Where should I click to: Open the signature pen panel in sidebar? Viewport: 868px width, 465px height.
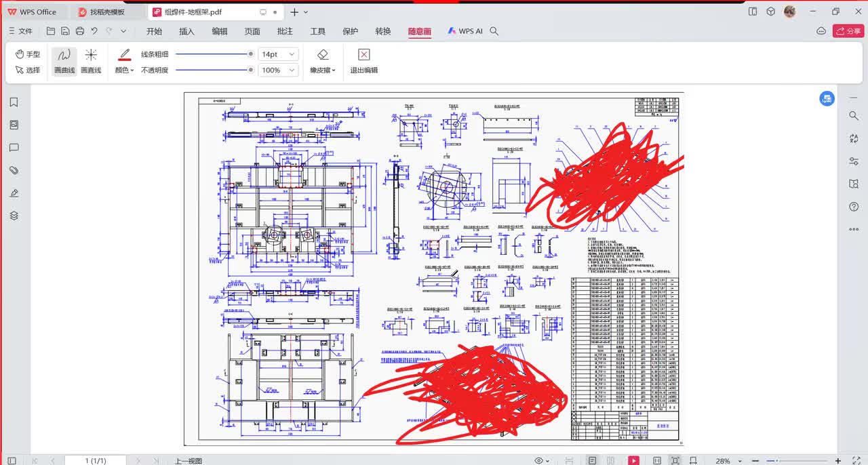tap(14, 193)
